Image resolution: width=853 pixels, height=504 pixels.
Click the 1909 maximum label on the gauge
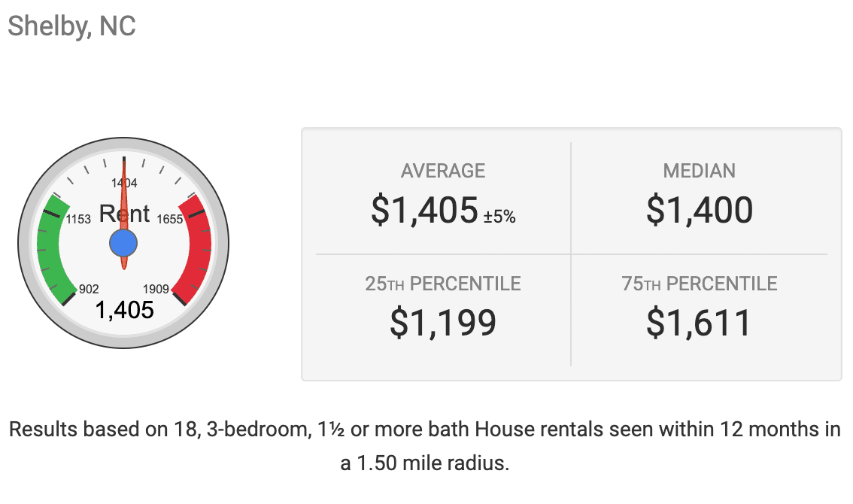point(156,290)
